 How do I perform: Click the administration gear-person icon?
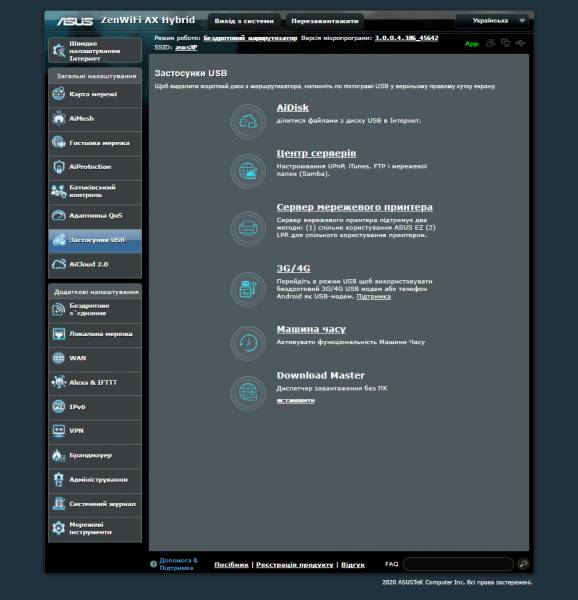[x=59, y=479]
